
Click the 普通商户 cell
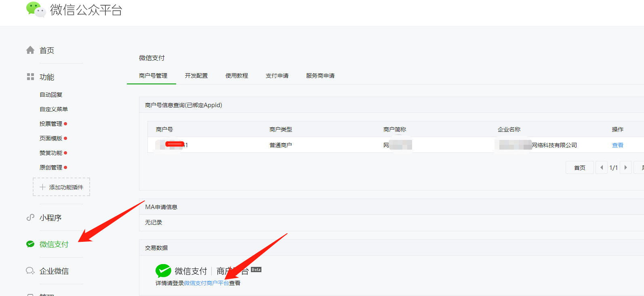tap(281, 145)
